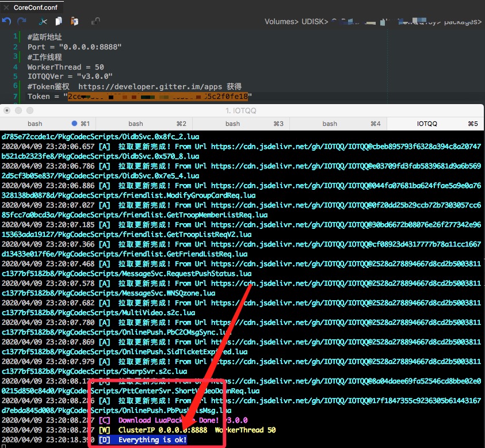
Task: Select the IOTQQ terminal tab ⌘5
Action: coord(436,124)
